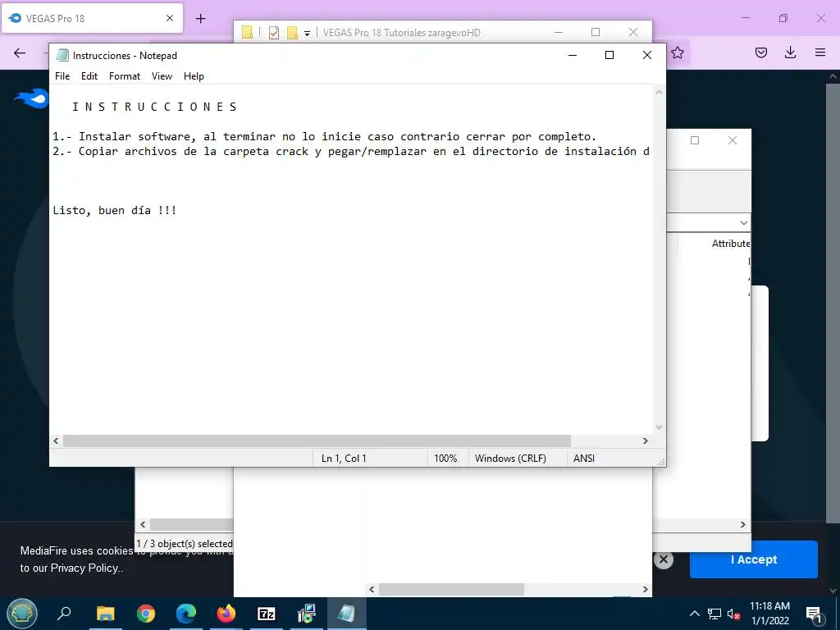Viewport: 840px width, 630px height.
Task: Open the notification center icon
Action: 814,614
